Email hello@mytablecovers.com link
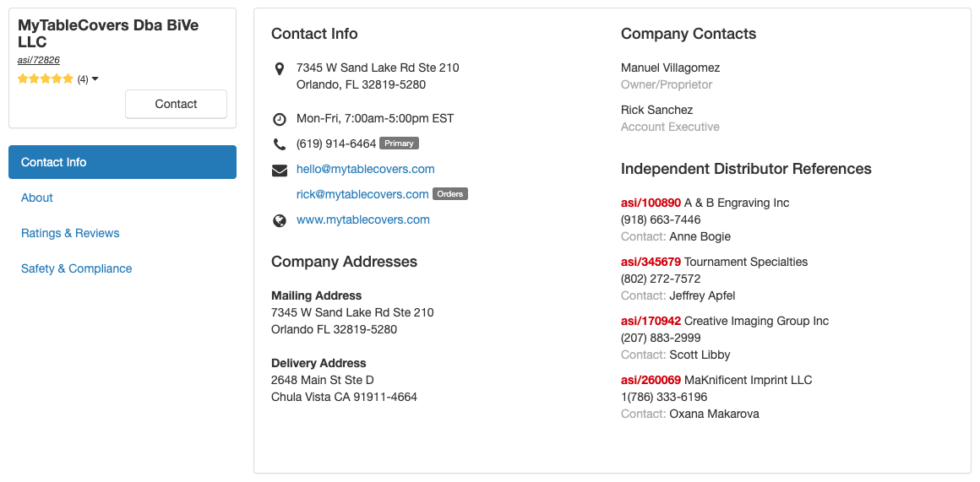 tap(366, 169)
